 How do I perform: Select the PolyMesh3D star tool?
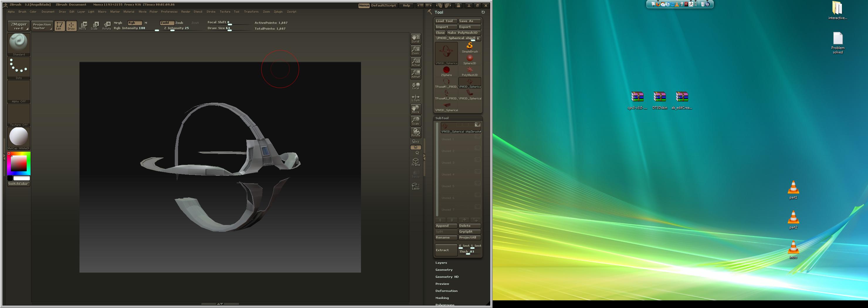coord(470,71)
